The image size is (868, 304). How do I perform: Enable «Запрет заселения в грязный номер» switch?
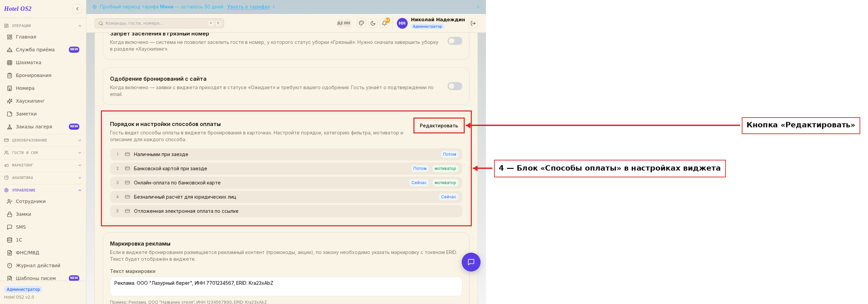[x=455, y=41]
